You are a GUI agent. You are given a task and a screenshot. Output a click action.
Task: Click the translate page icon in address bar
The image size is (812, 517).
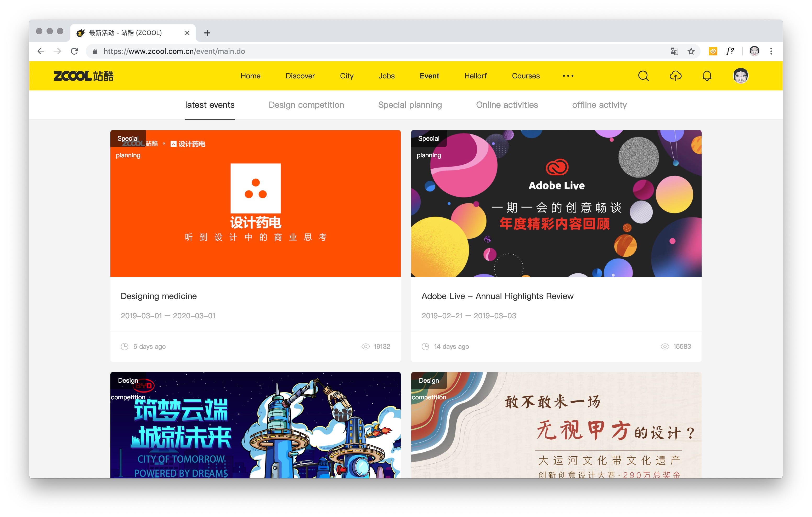tap(674, 51)
